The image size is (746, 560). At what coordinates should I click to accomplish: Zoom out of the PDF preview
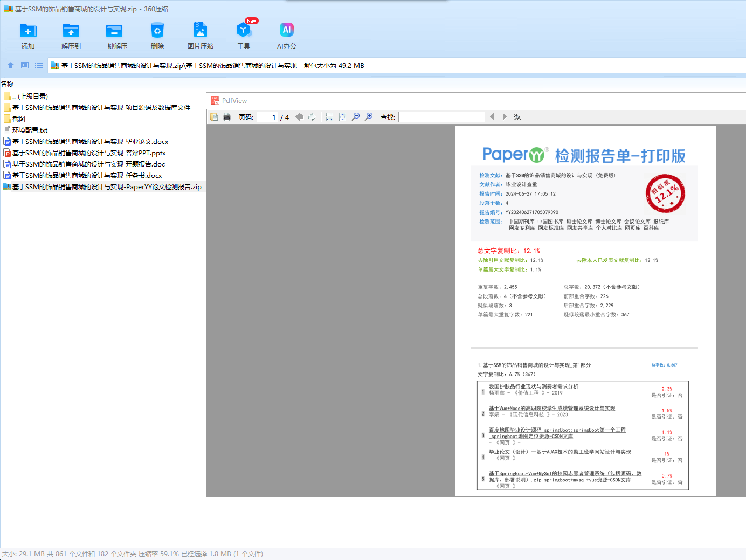point(356,117)
